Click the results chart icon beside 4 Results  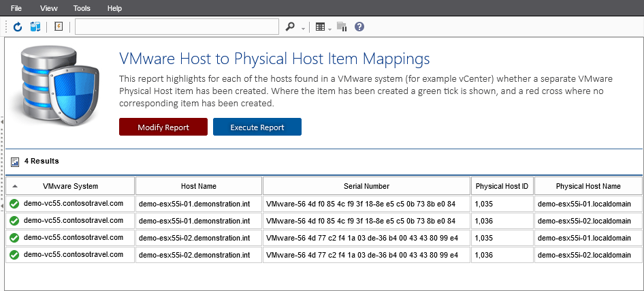(15, 162)
